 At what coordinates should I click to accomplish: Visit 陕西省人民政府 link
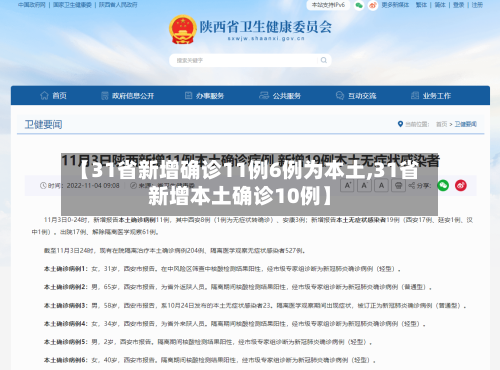[x=118, y=5]
